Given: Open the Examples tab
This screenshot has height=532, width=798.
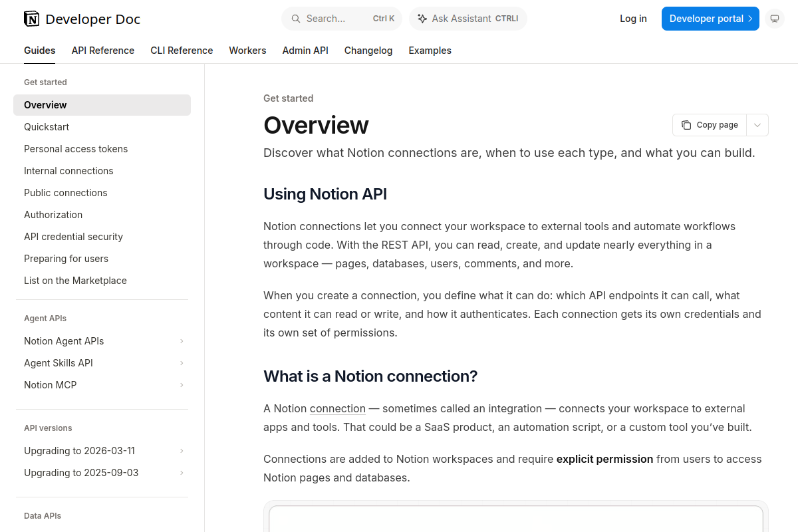Looking at the screenshot, I should [430, 51].
